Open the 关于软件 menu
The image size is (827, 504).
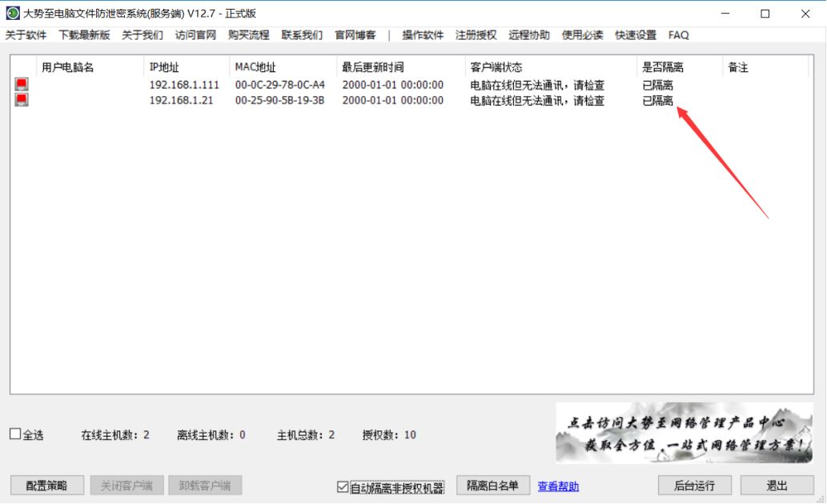coord(26,35)
